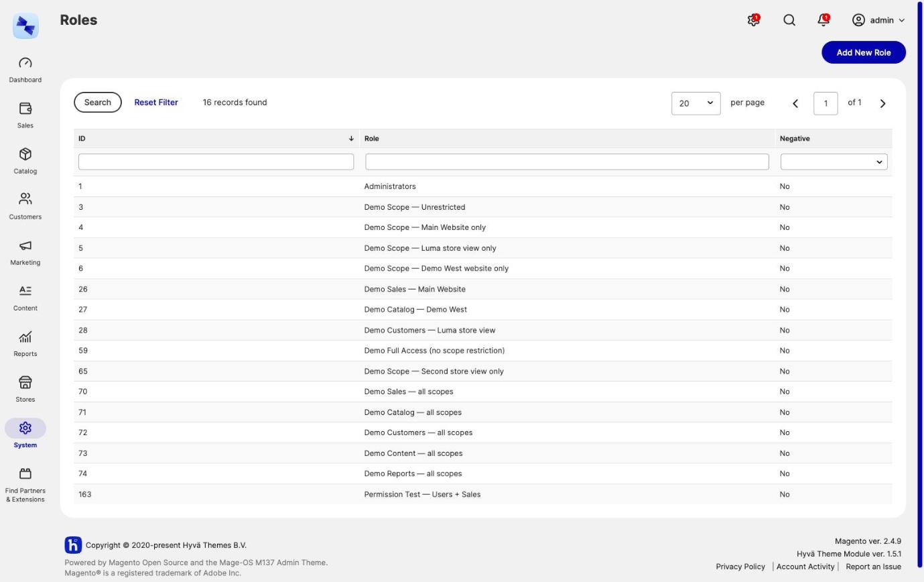
Task: Open Demo Full Access role row
Action: click(x=482, y=351)
